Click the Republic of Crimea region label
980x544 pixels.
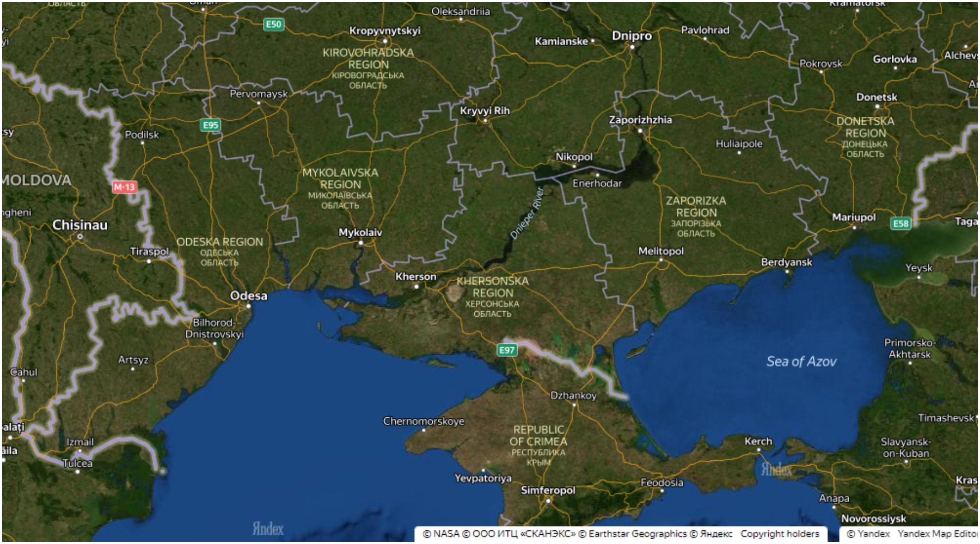tap(538, 436)
